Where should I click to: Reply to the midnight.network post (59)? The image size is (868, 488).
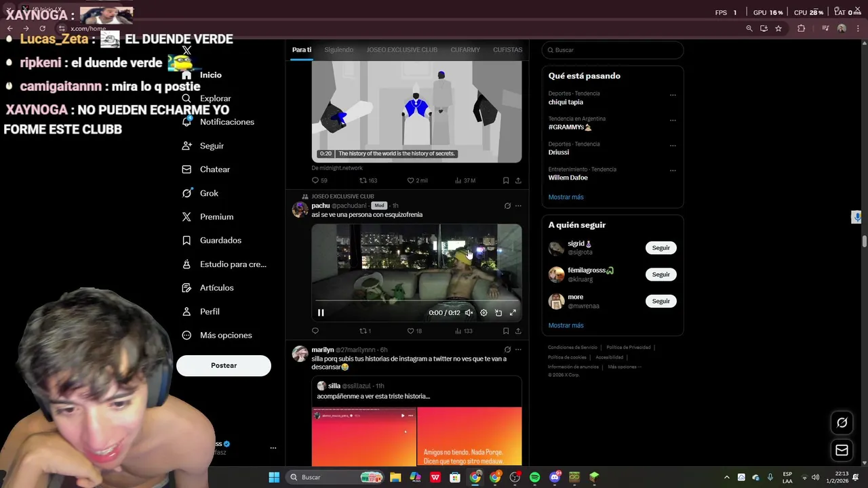click(x=319, y=180)
